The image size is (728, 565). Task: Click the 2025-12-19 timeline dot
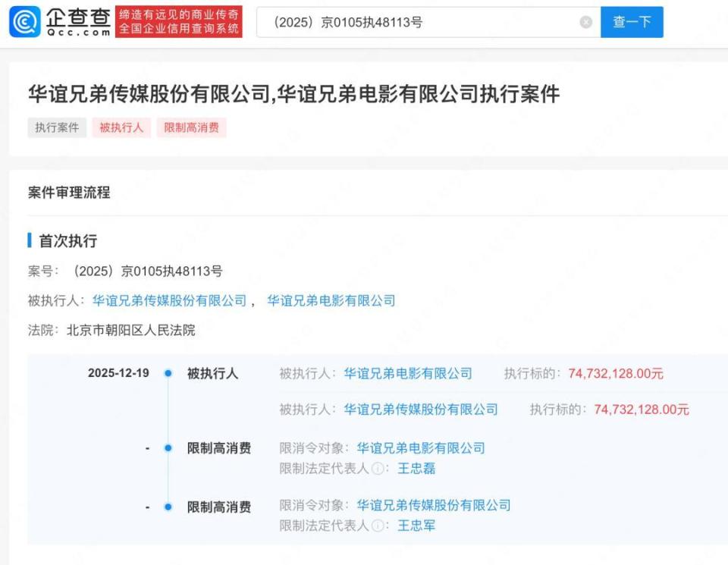coord(168,373)
